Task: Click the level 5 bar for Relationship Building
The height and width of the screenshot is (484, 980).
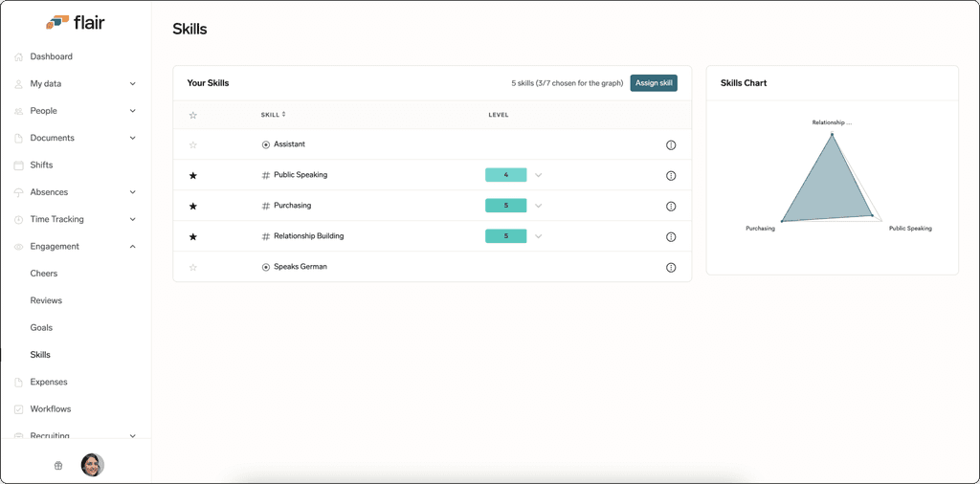Action: pos(505,236)
